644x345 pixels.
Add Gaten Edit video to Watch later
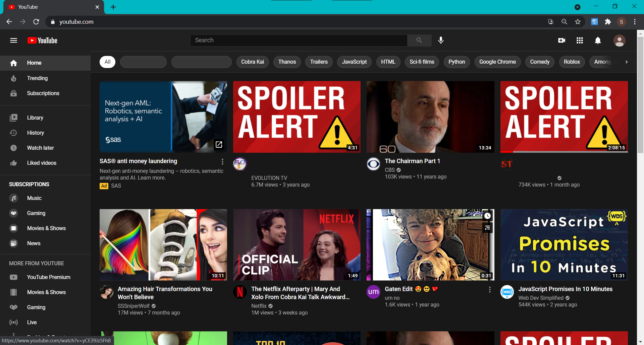point(487,216)
